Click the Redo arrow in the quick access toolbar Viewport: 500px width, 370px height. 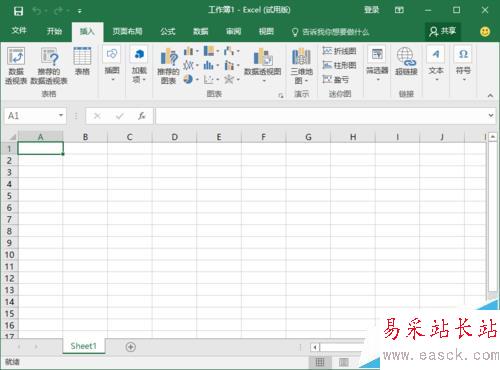click(58, 11)
